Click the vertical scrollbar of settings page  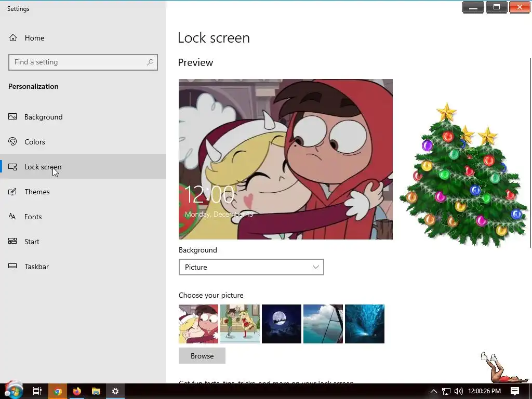pyautogui.click(x=530, y=153)
